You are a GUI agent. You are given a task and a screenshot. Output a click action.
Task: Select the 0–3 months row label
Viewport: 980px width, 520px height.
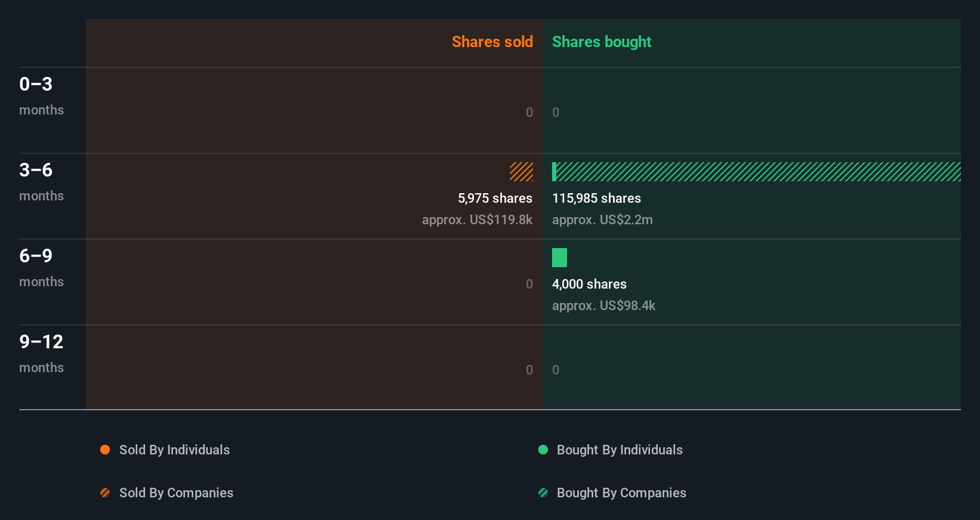click(41, 95)
